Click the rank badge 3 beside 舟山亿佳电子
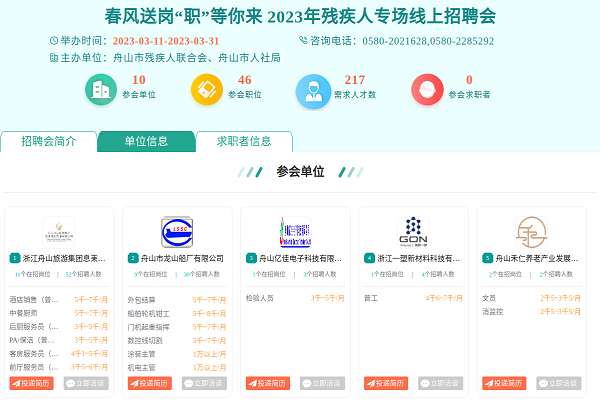This screenshot has height=405, width=600. point(251,258)
